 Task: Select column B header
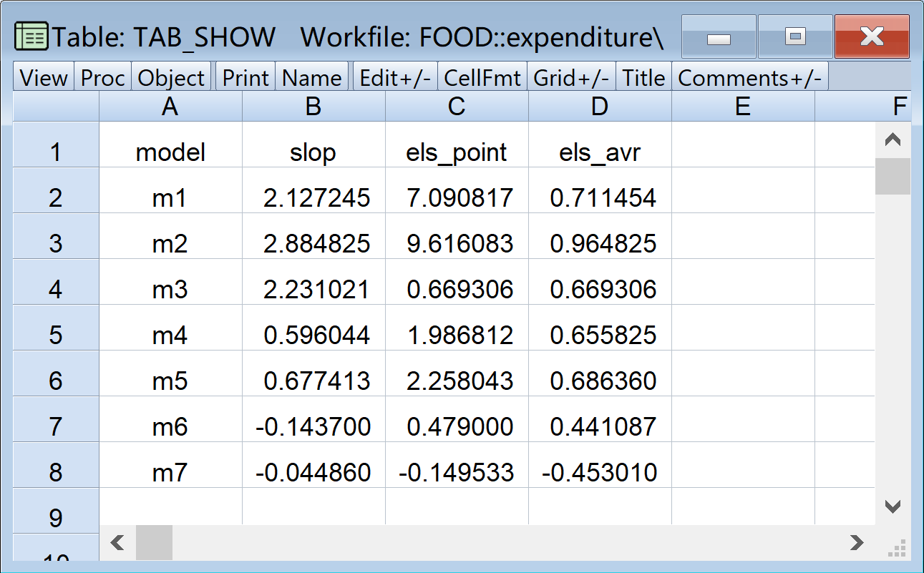pos(313,107)
